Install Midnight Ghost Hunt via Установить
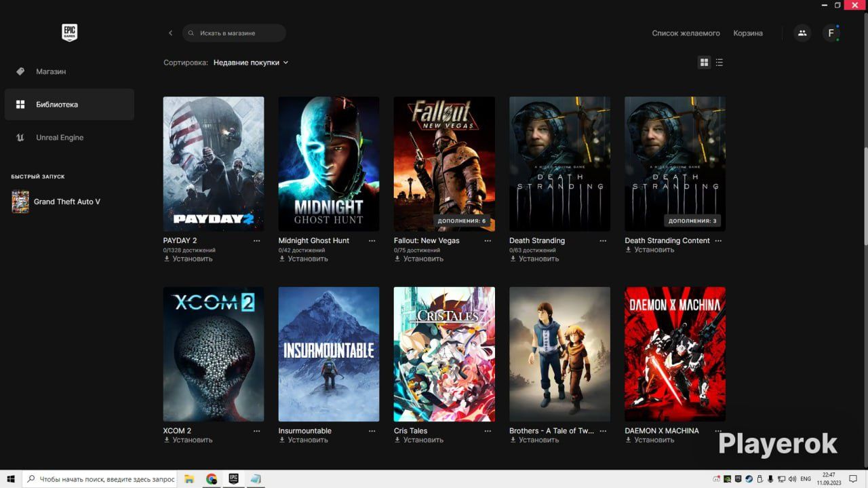This screenshot has height=488, width=868. [303, 259]
